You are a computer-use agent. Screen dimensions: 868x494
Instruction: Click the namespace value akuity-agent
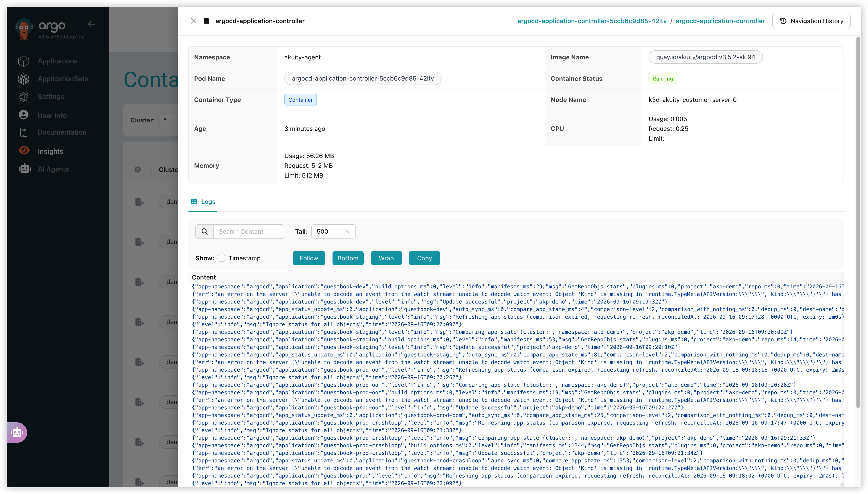[302, 57]
